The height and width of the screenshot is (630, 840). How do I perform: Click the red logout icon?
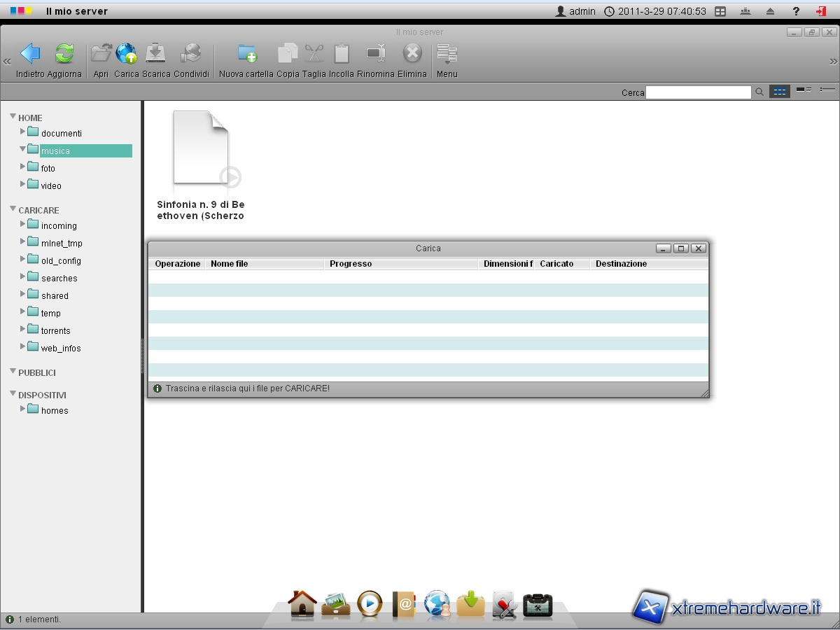(x=821, y=11)
